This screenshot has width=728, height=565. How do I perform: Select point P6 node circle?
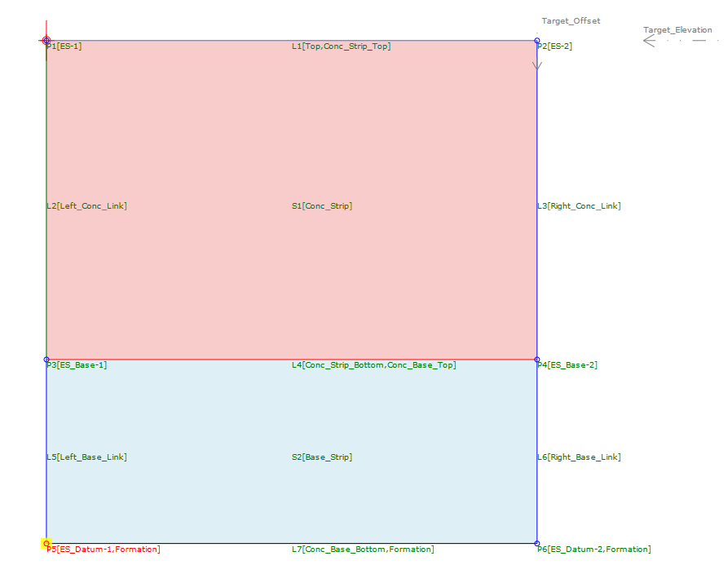point(537,543)
